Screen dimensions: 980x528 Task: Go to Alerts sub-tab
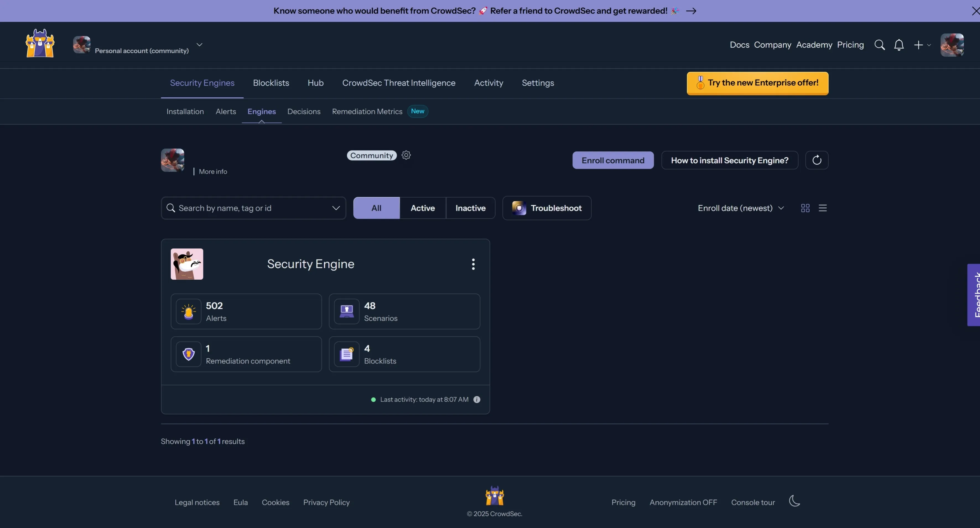[x=226, y=111]
